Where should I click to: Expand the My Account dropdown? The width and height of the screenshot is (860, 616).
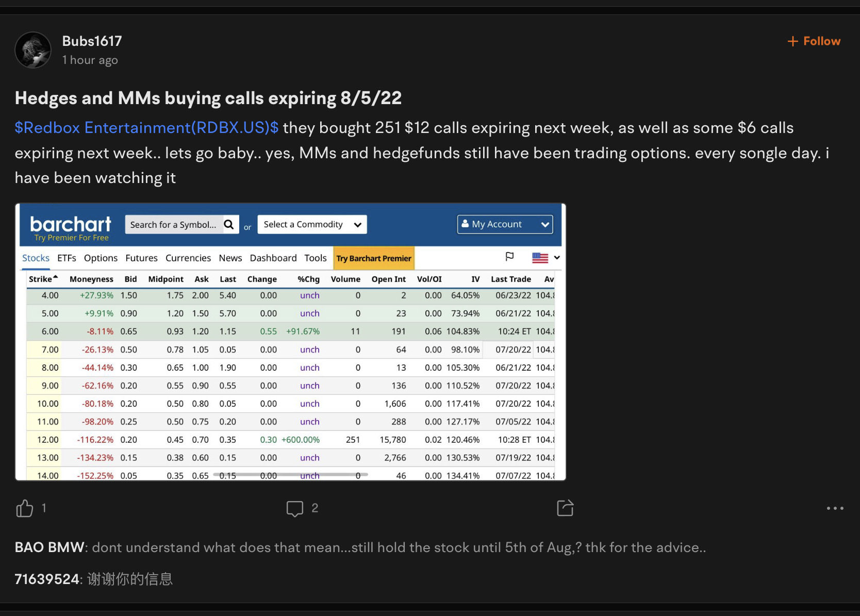(505, 224)
